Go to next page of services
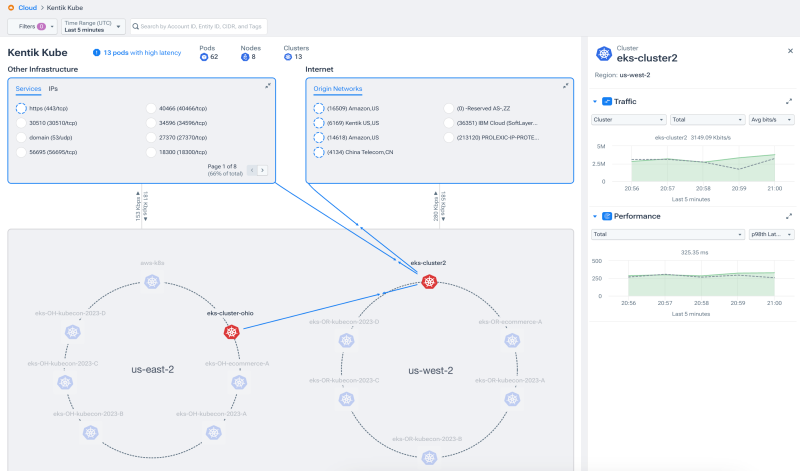Image resolution: width=800 pixels, height=471 pixels. point(262,170)
